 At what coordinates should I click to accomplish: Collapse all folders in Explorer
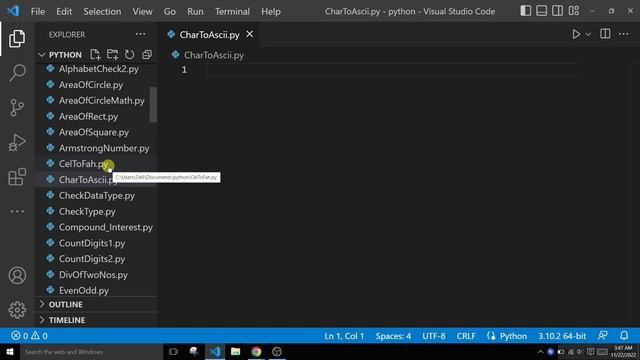click(147, 55)
